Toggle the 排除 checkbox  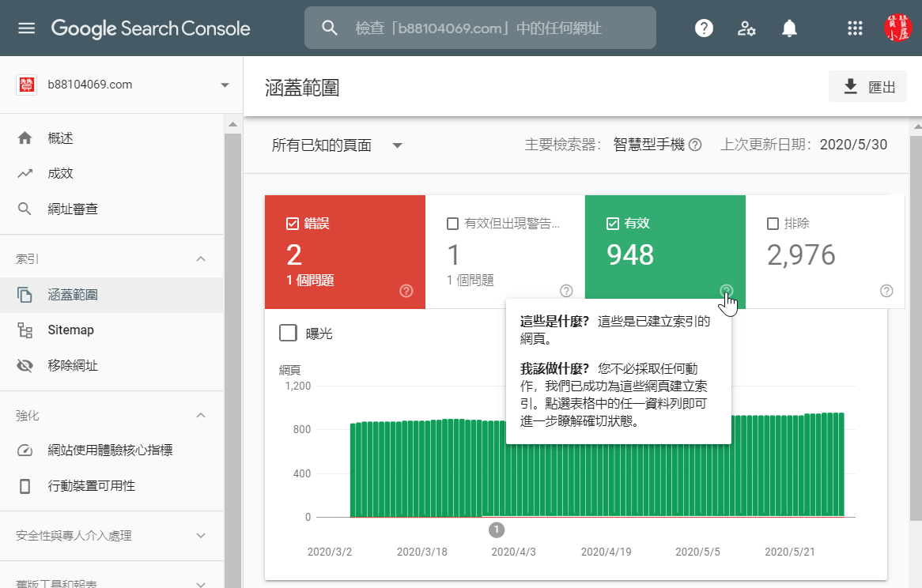pyautogui.click(x=773, y=223)
